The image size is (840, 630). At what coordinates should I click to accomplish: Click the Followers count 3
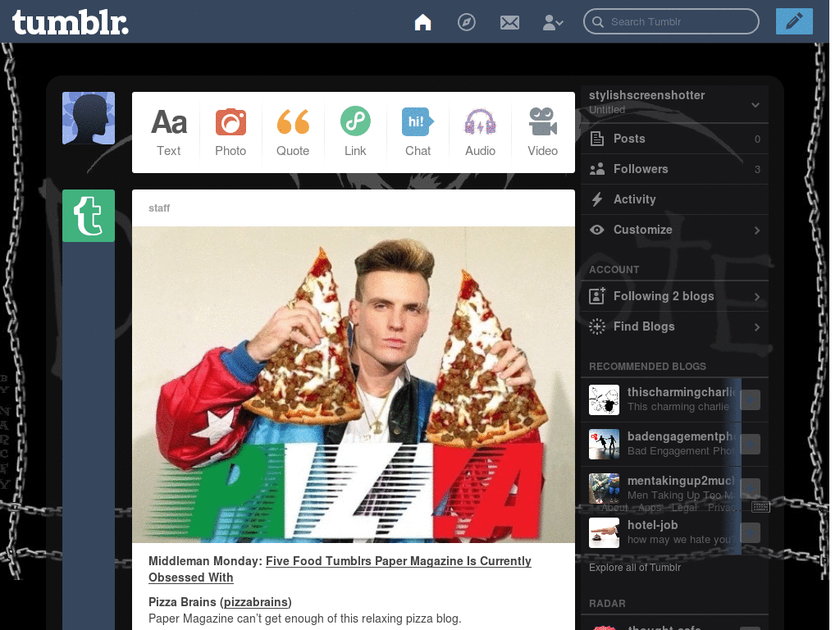point(757,170)
